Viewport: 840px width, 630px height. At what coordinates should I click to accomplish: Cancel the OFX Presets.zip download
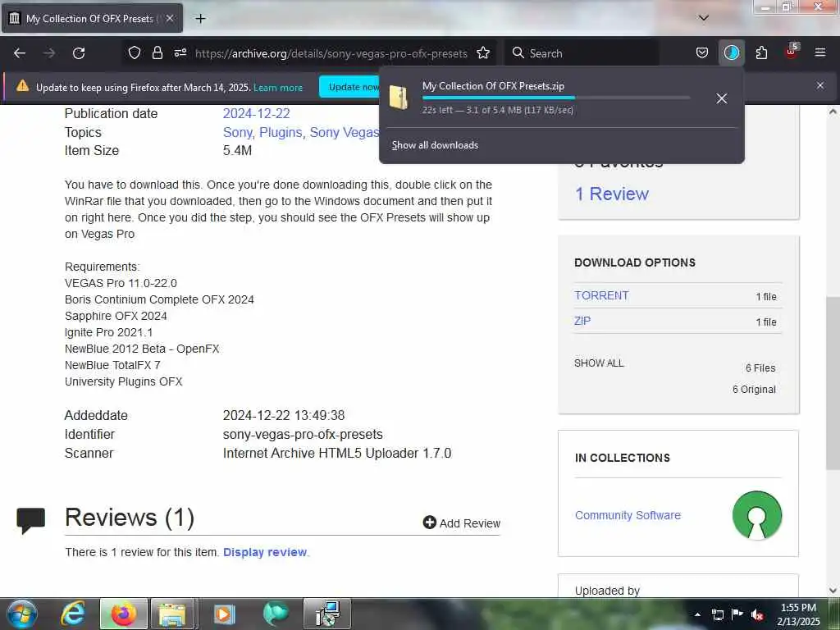click(722, 98)
